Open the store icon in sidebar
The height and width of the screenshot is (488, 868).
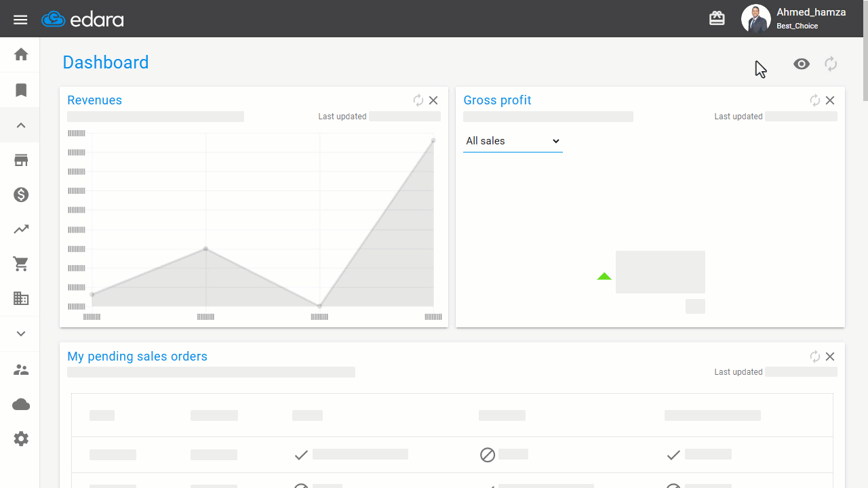[21, 161]
